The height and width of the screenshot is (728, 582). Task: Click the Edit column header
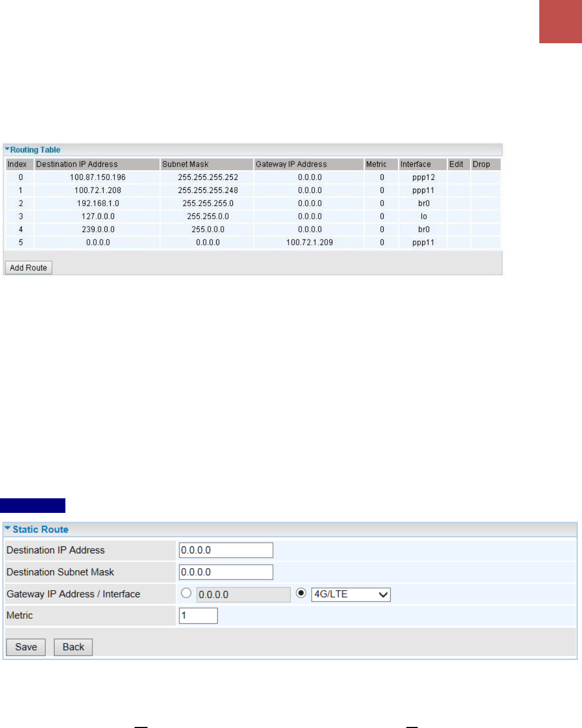pos(459,164)
